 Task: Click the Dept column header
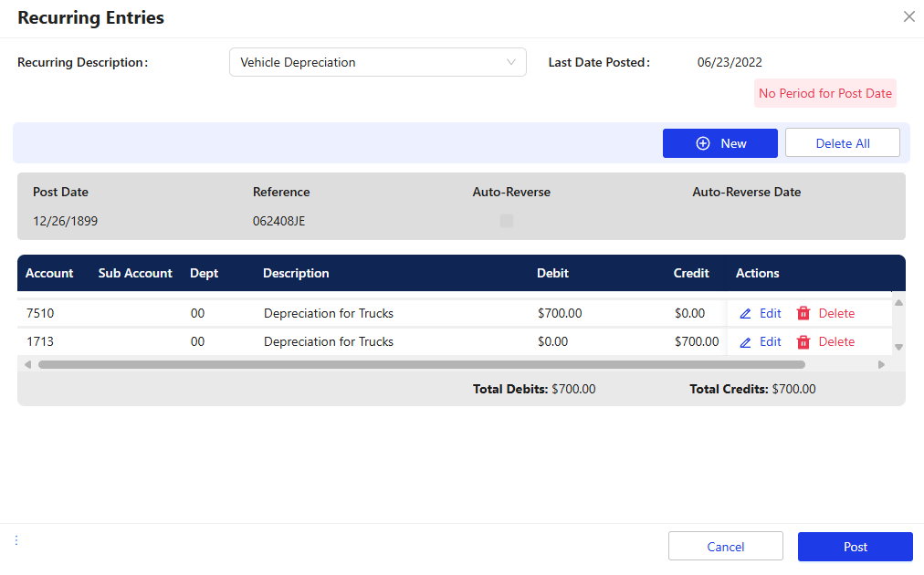coord(204,274)
